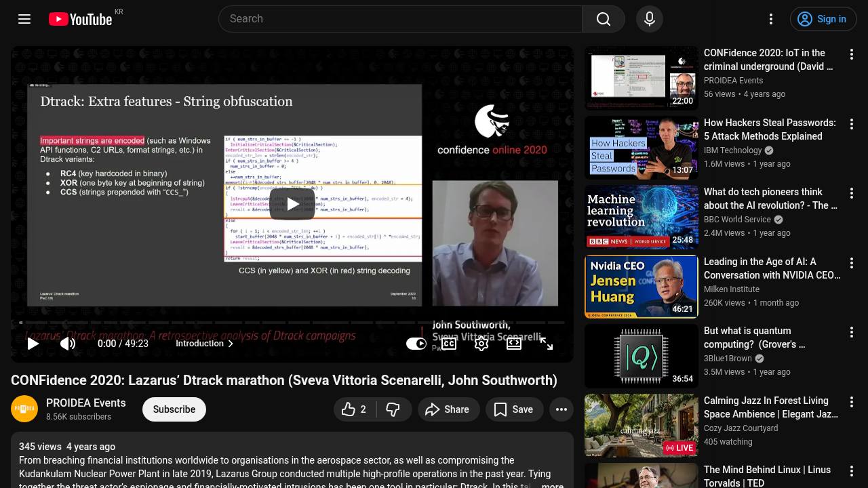Open the hamburger guide menu
The height and width of the screenshot is (488, 868).
(x=24, y=19)
